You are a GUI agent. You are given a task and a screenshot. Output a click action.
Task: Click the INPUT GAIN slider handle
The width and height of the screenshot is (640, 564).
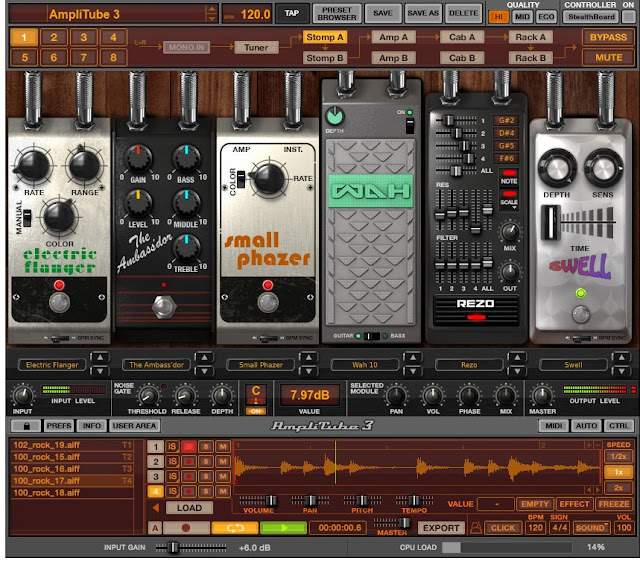click(173, 547)
